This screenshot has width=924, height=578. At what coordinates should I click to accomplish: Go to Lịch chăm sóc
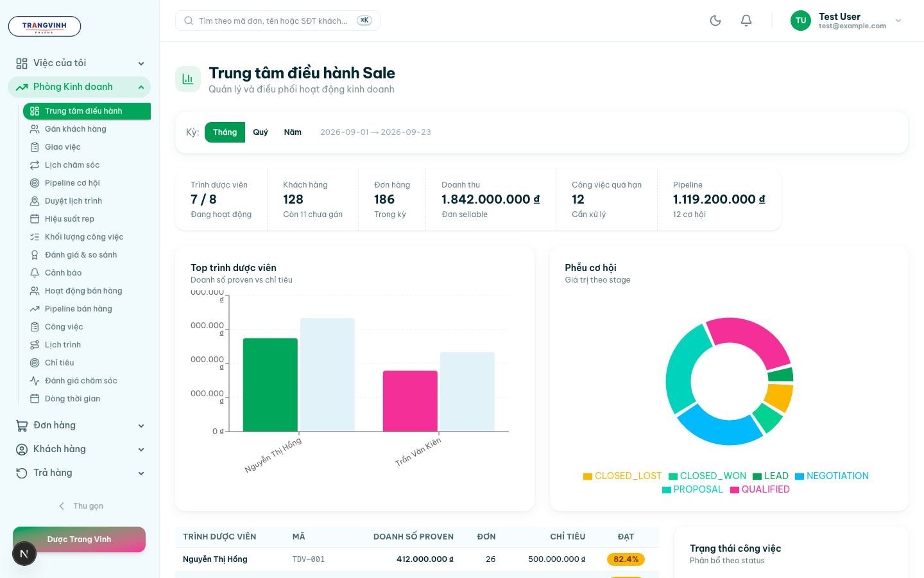click(87, 165)
